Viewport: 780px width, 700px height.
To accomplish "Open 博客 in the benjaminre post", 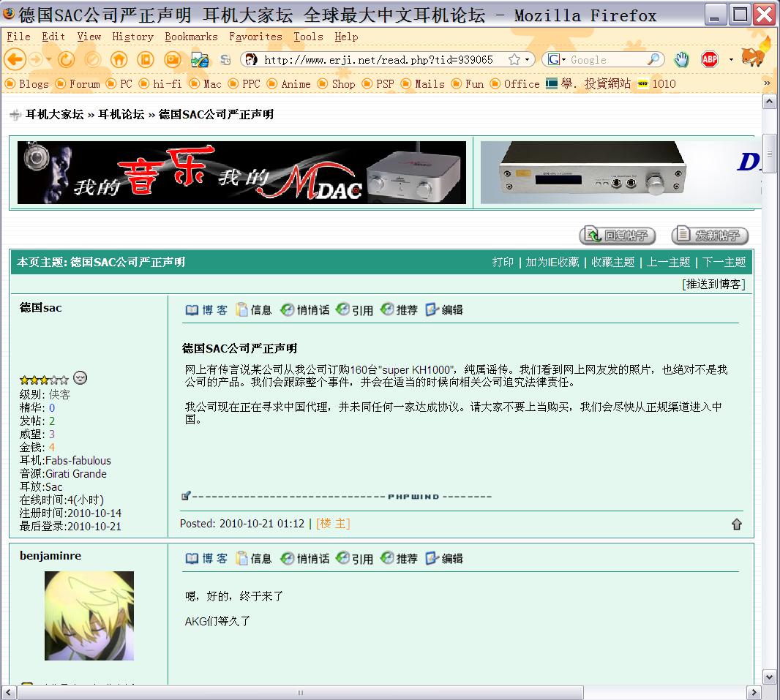I will [206, 558].
